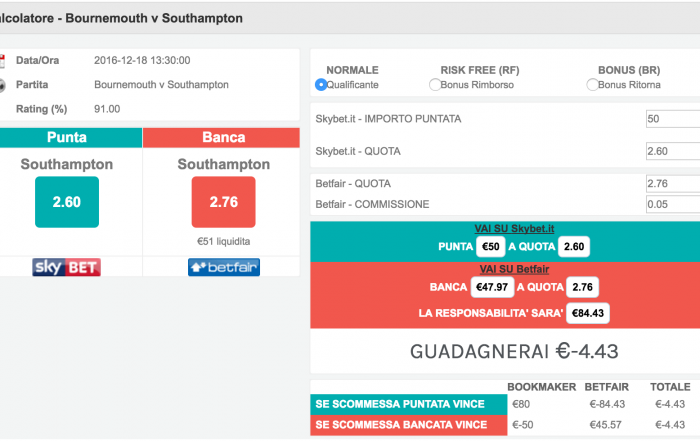Click the red 2.76 Banca odds box
This screenshot has width=700, height=441.
224,202
